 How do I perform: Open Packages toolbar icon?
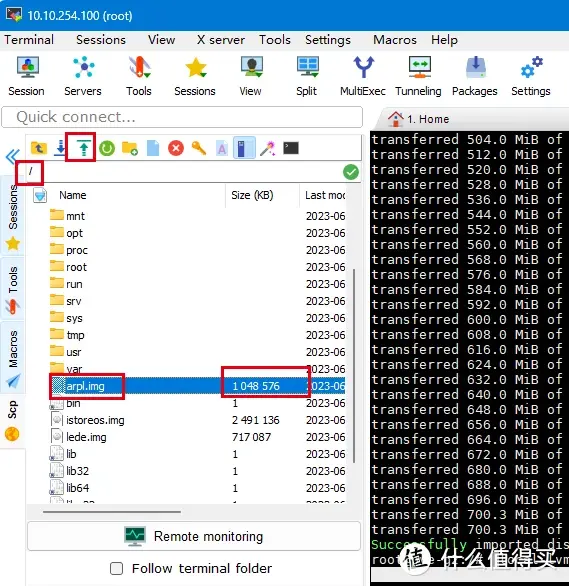click(475, 76)
